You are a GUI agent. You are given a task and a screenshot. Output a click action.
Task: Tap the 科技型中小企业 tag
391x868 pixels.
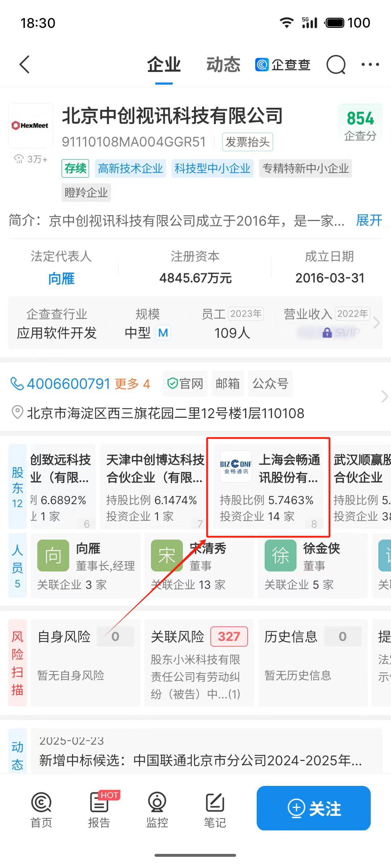tap(213, 168)
